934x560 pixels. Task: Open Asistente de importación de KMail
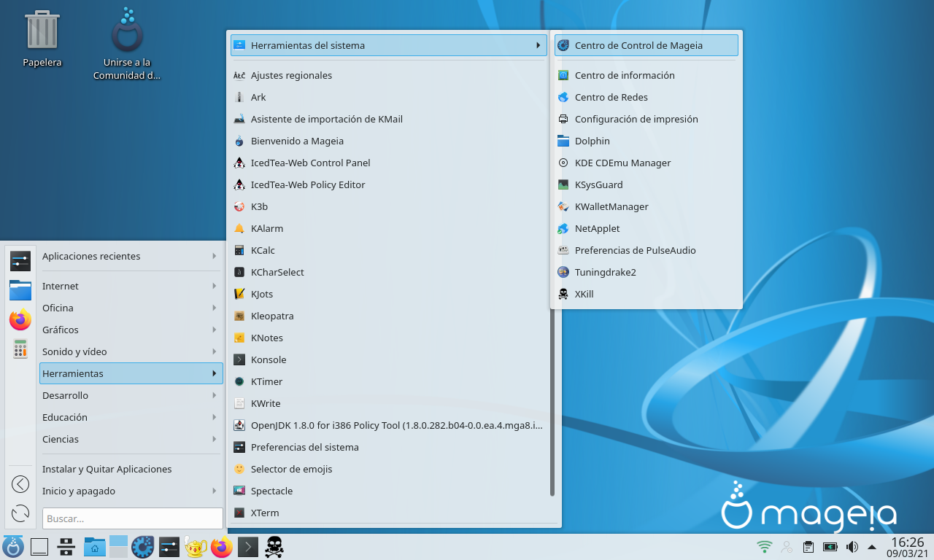pos(388,119)
